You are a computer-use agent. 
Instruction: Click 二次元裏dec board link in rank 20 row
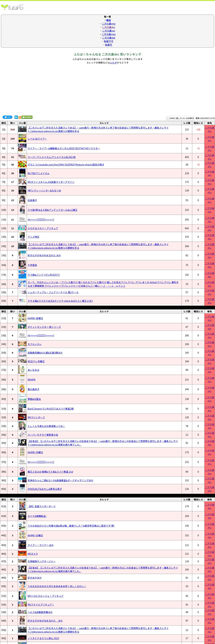(210, 301)
